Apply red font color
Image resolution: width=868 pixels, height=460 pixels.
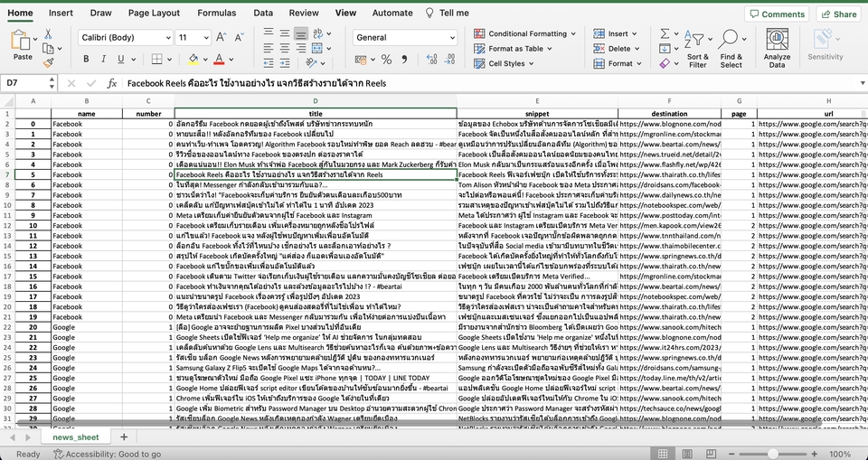point(219,60)
